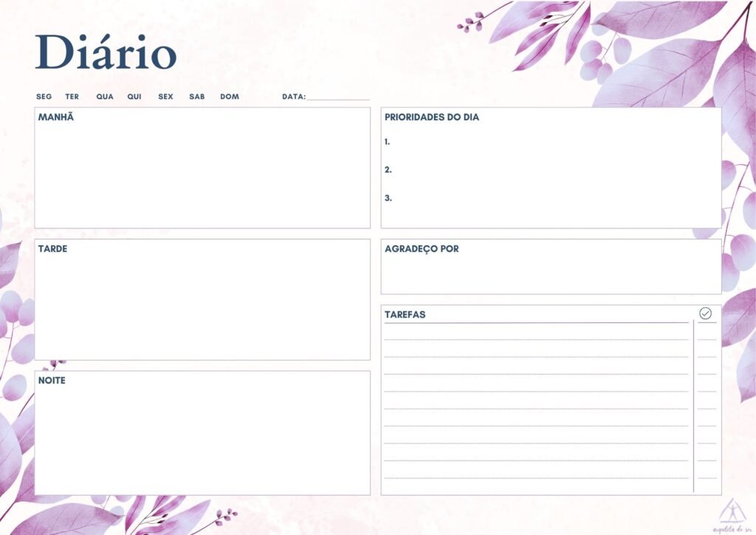This screenshot has width=756, height=535.
Task: Pick the SAB weekday label
Action: [197, 97]
